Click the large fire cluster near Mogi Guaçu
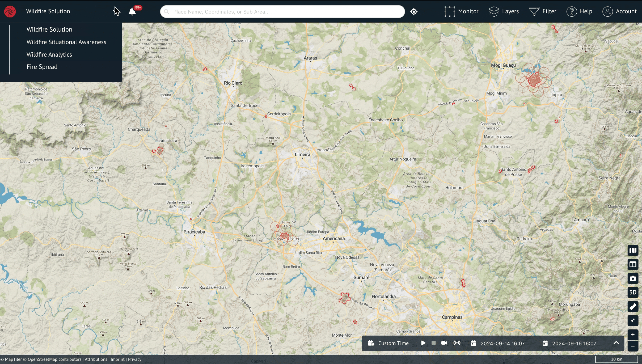The width and height of the screenshot is (642, 364). [534, 80]
